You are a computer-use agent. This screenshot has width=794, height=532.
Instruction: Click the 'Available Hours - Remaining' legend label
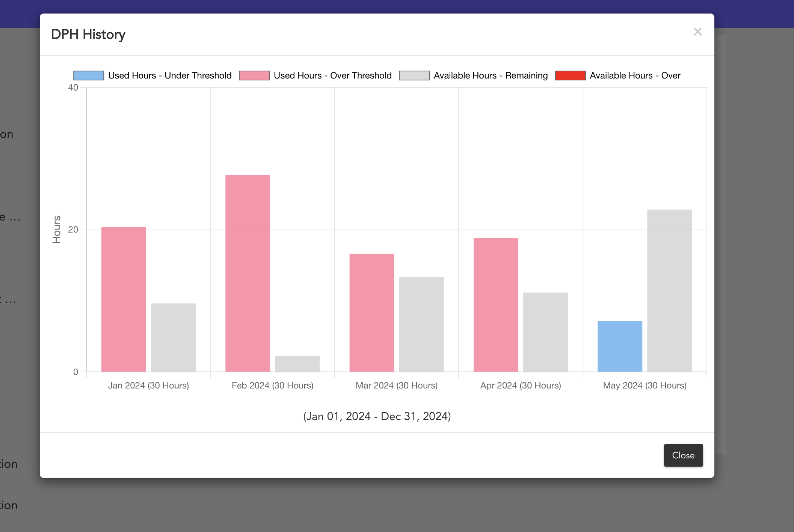click(x=491, y=76)
